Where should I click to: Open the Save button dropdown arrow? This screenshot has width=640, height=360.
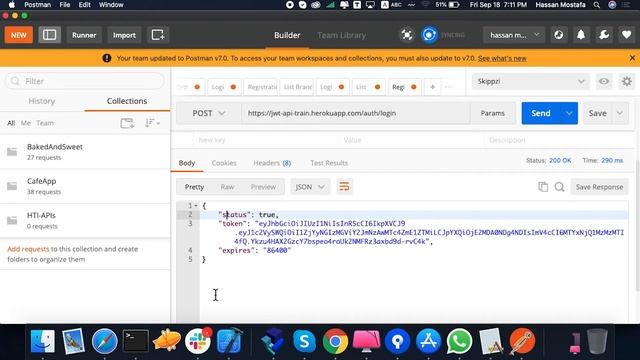(620, 113)
